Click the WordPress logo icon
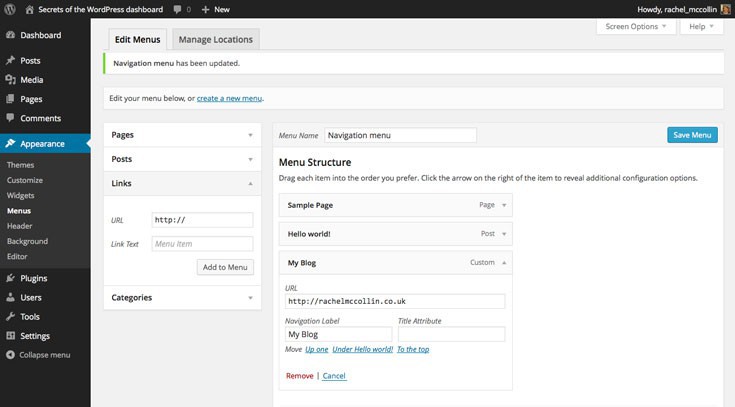 [x=9, y=9]
